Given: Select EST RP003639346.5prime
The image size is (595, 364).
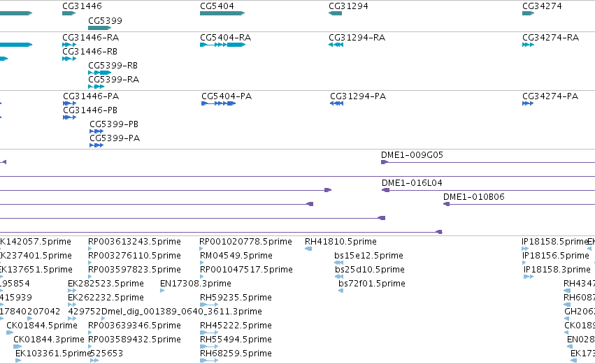Looking at the screenshot, I should pos(135,326).
